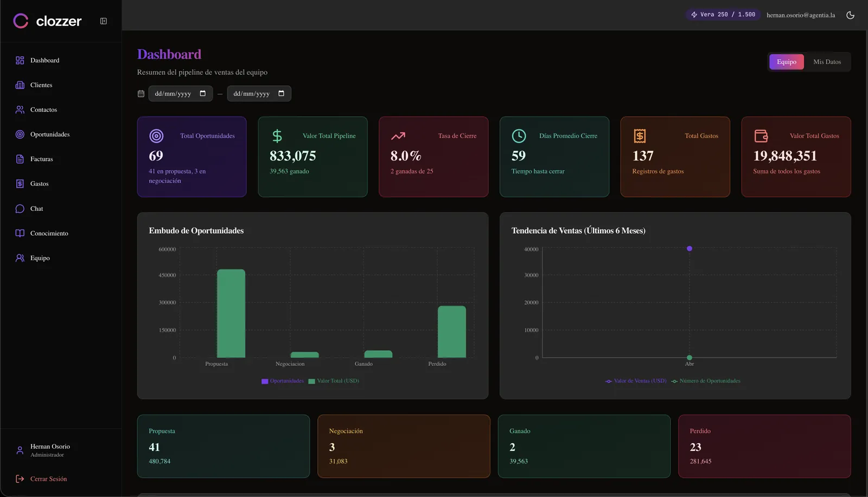Click the purple Abr data point
Viewport: 868px width, 497px height.
690,249
